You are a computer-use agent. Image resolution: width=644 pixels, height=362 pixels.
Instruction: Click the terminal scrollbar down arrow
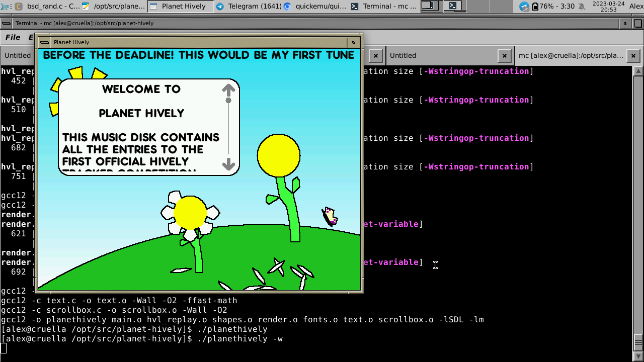coord(638,356)
